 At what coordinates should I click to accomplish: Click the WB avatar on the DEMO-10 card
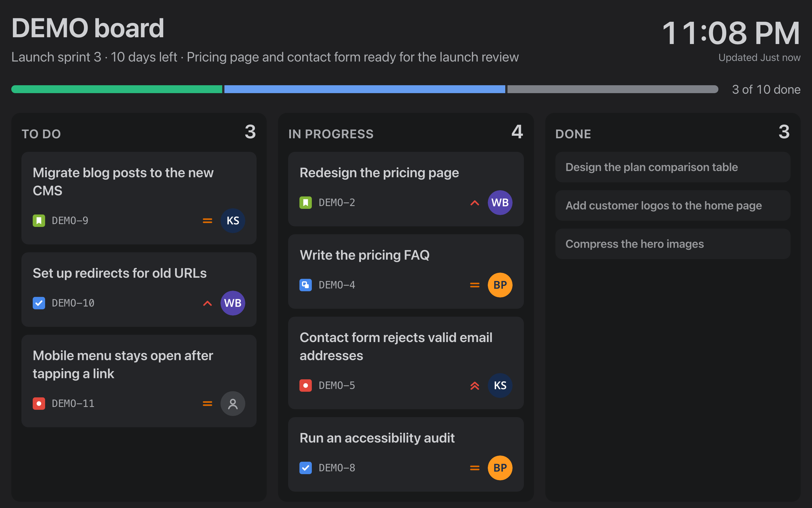(x=233, y=303)
